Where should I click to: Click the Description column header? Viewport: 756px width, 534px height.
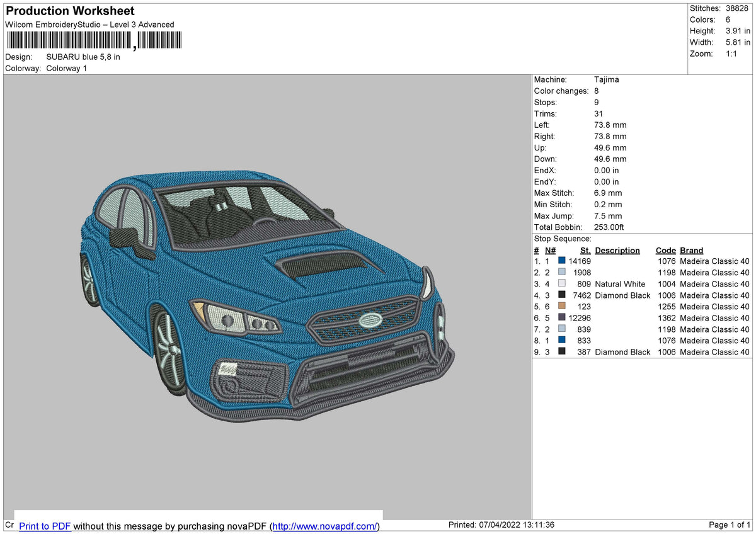[x=617, y=250]
